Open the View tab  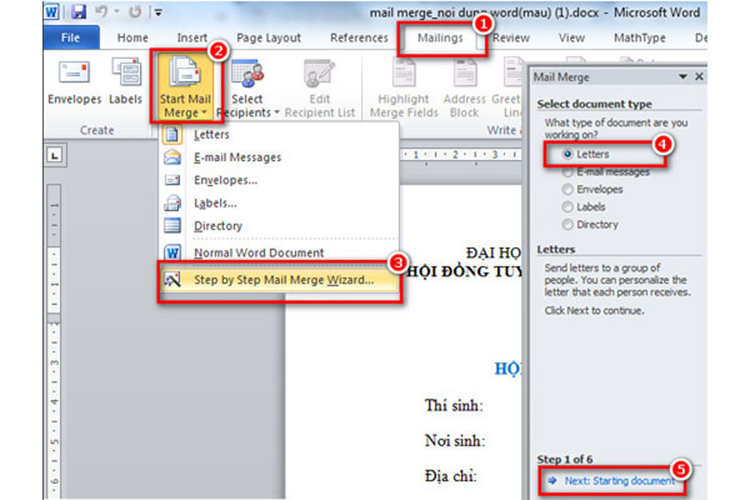point(572,38)
